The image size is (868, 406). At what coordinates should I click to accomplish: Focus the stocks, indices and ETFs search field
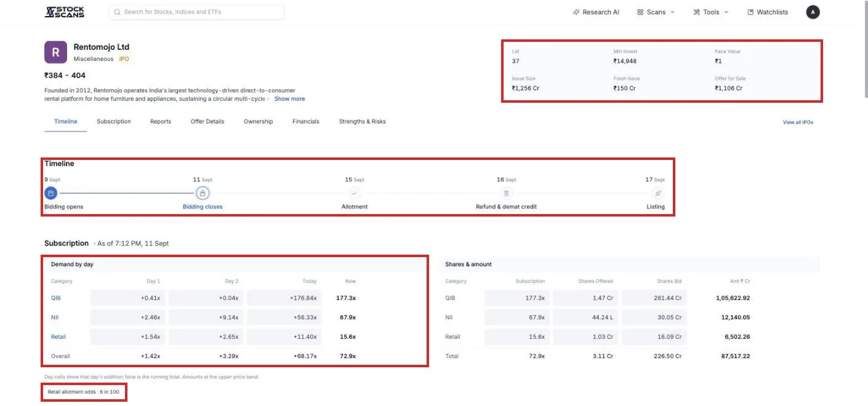196,12
